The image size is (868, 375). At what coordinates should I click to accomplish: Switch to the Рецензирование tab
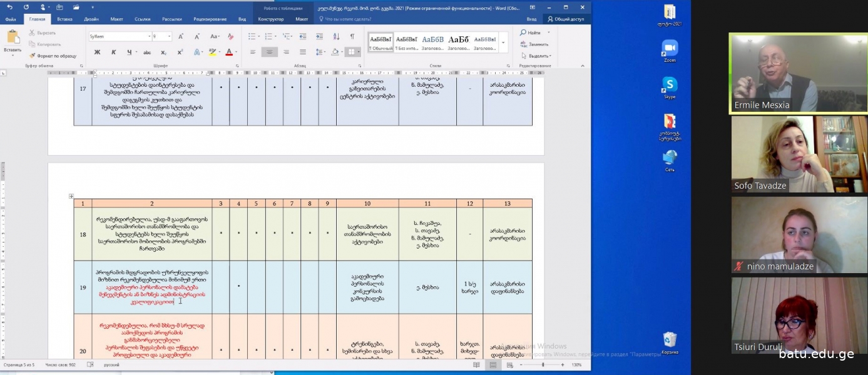(x=210, y=19)
